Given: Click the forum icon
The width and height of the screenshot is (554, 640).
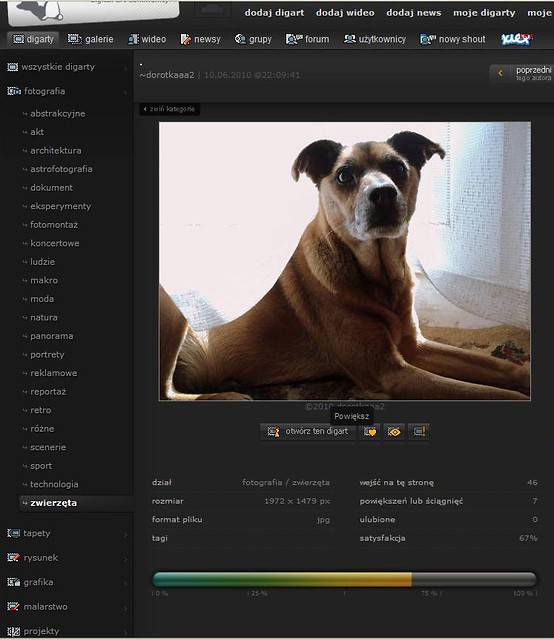Looking at the screenshot, I should point(294,39).
